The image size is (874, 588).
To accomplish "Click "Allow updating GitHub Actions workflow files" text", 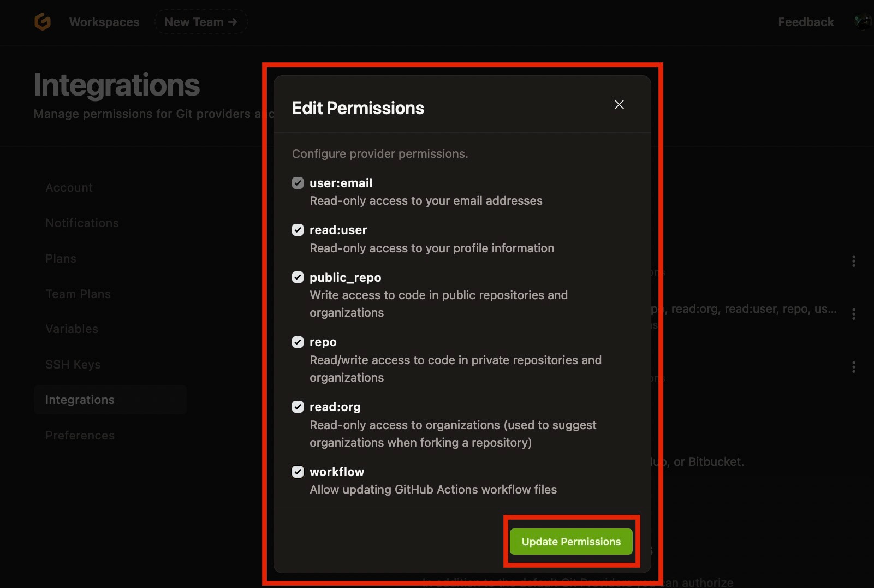I will (x=433, y=490).
